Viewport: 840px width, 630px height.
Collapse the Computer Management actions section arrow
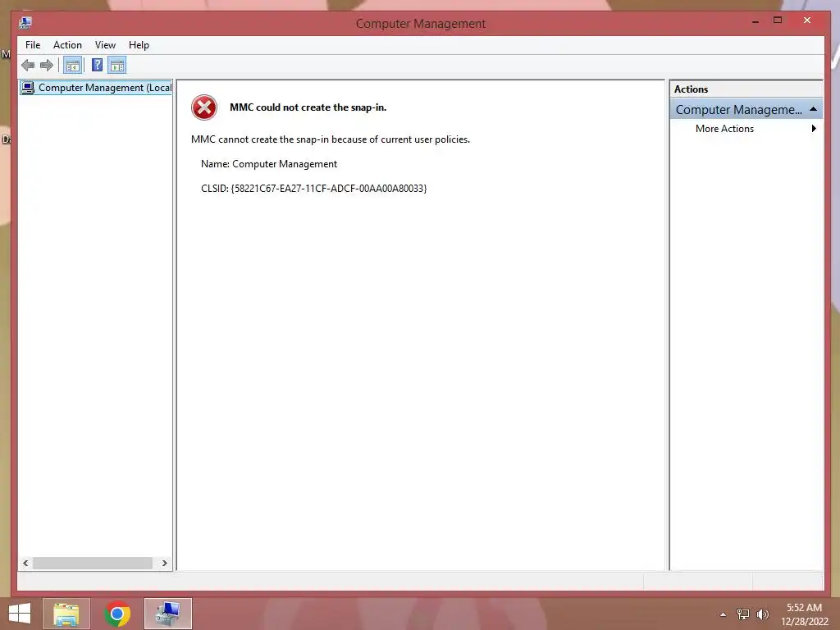click(813, 109)
